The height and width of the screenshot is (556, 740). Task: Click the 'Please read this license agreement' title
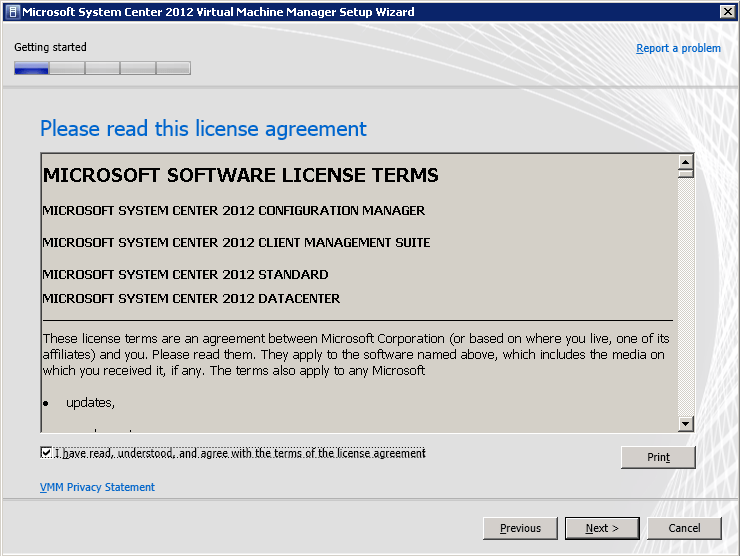click(203, 128)
